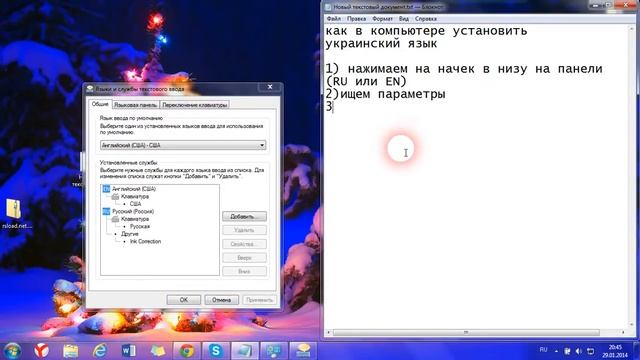Open the network tray icon
Image resolution: width=640 pixels, height=360 pixels.
point(591,351)
